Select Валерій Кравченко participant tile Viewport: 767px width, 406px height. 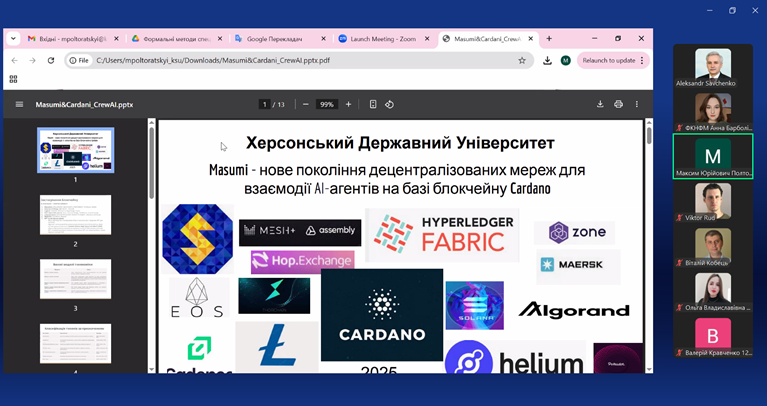point(713,336)
